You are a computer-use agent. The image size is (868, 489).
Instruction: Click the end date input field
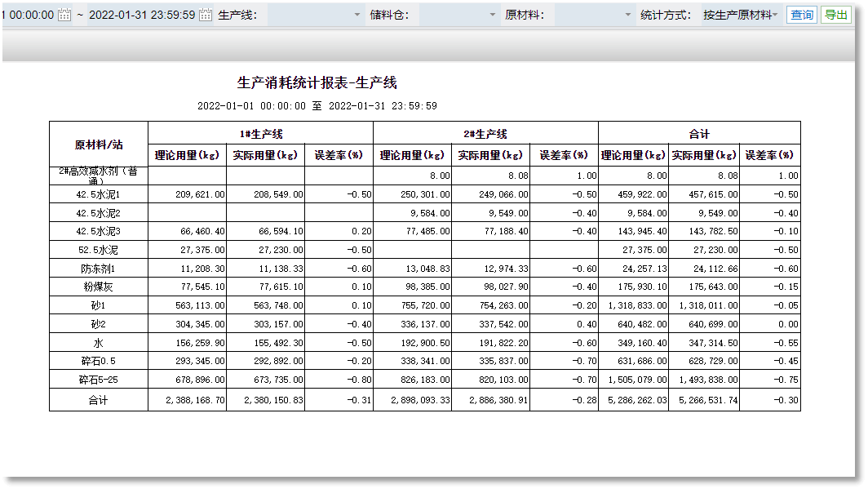click(147, 14)
